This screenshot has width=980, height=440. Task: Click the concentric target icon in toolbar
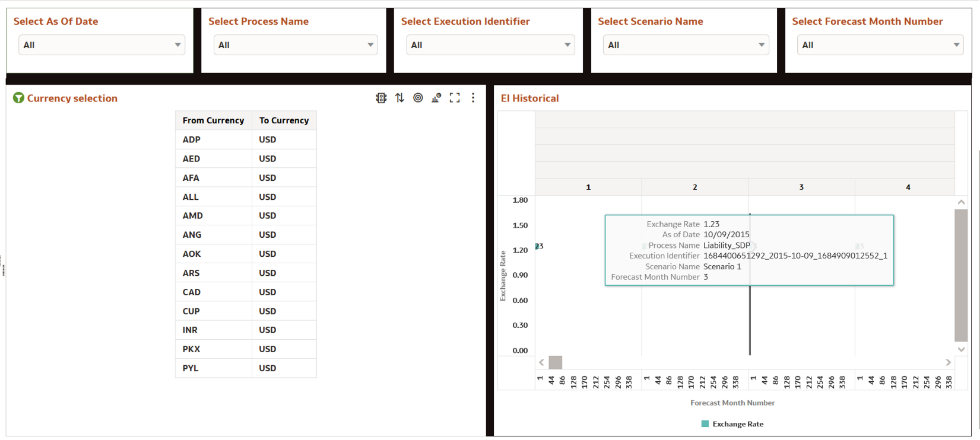(418, 98)
